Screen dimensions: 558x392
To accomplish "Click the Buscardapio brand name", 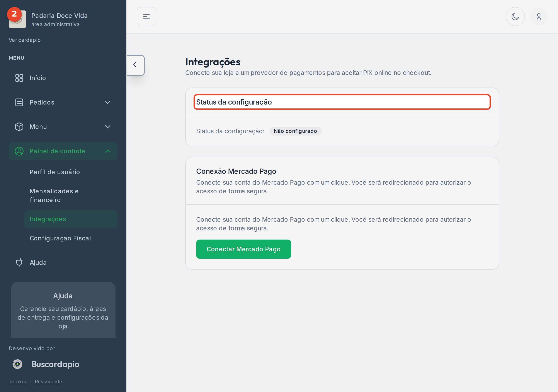I will [55, 364].
